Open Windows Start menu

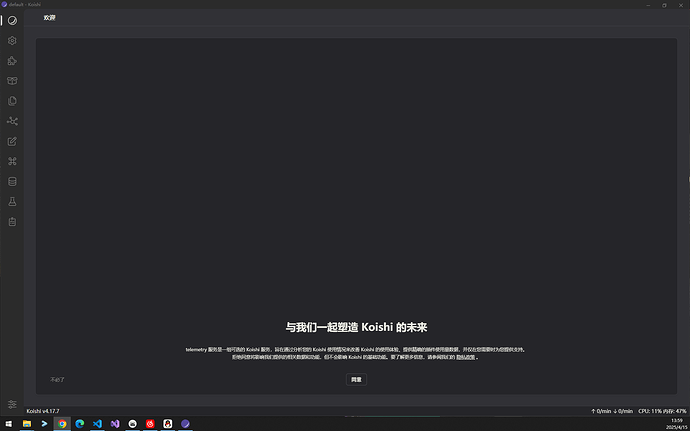coord(9,424)
